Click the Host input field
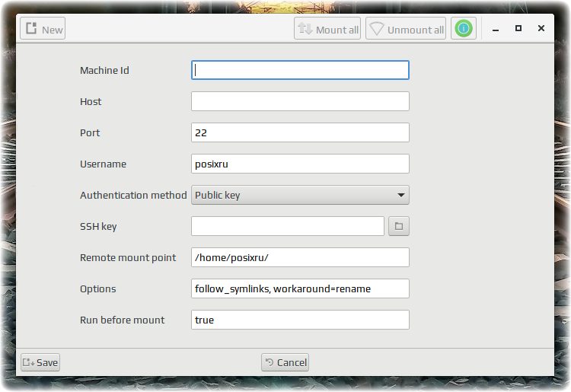Screen dimensions: 571x392 [300, 101]
